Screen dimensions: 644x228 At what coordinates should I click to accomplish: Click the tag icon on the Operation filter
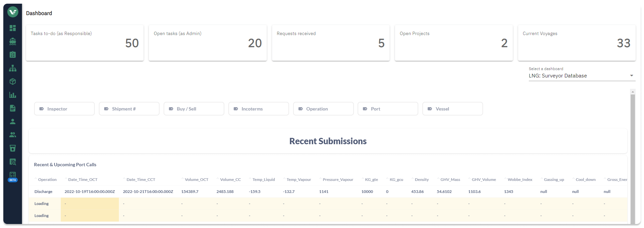(301, 109)
